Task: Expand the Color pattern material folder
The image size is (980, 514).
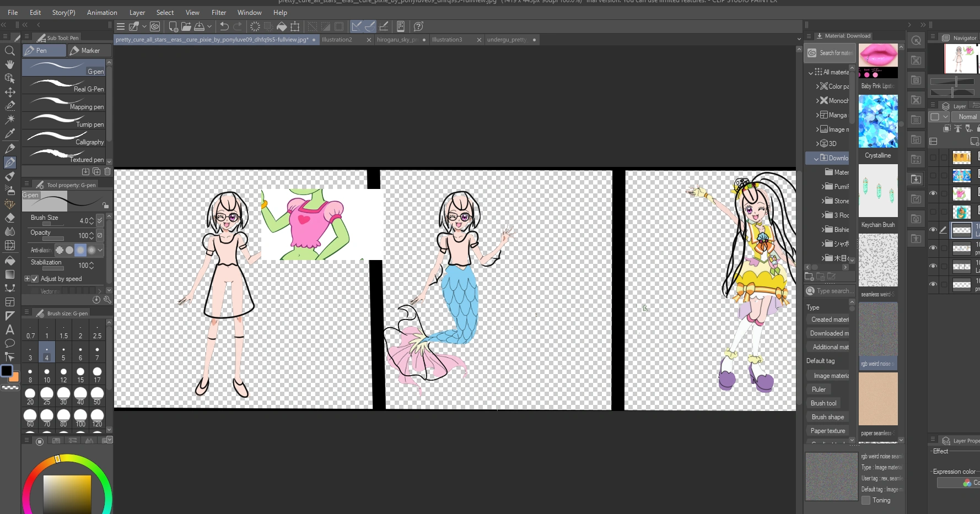Action: (x=817, y=86)
